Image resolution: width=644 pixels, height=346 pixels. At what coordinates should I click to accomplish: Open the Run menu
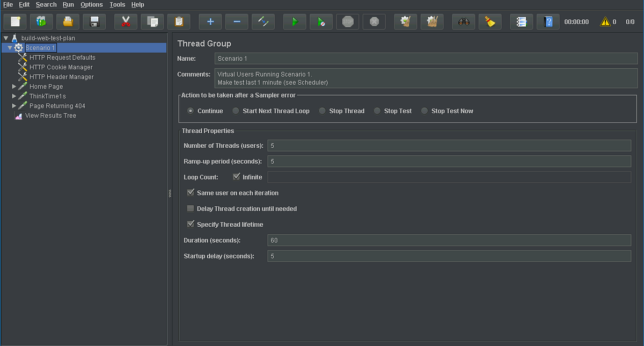68,4
